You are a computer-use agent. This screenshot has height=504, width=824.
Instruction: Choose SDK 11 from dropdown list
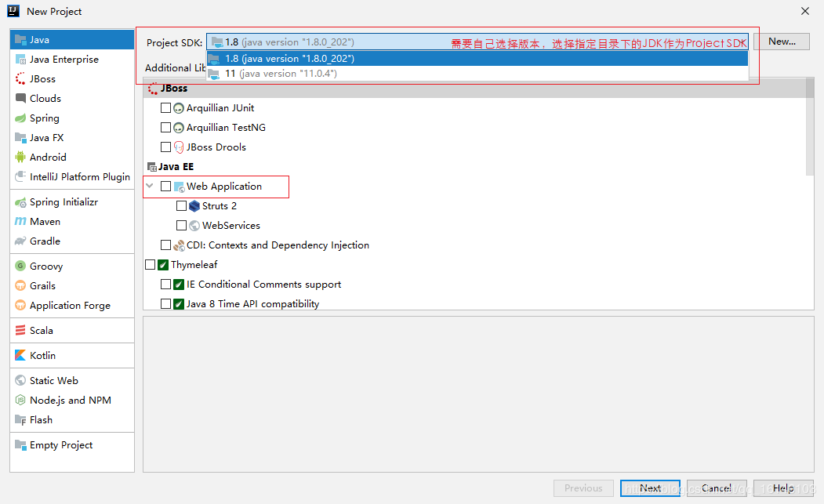(x=477, y=74)
